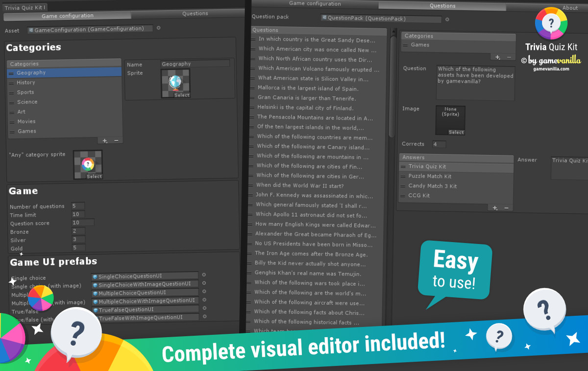Image resolution: width=588 pixels, height=371 pixels.
Task: Select the CCG Kit answer
Action: [456, 196]
